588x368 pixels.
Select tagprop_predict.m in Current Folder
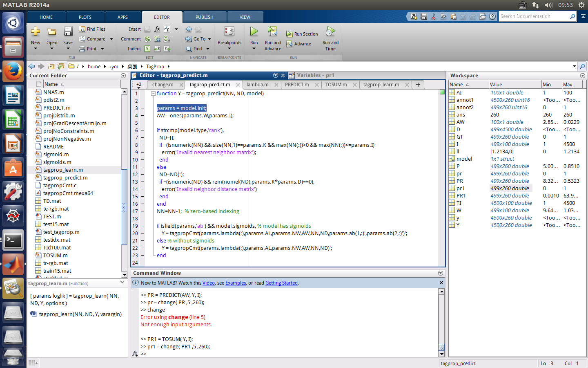click(x=65, y=177)
